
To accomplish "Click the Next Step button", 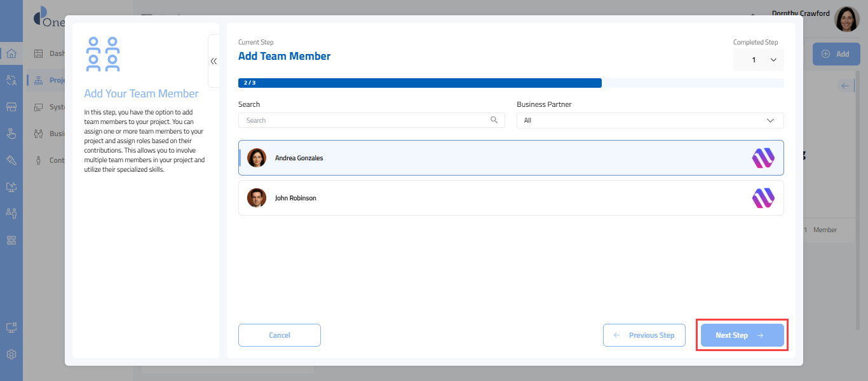I will (742, 335).
